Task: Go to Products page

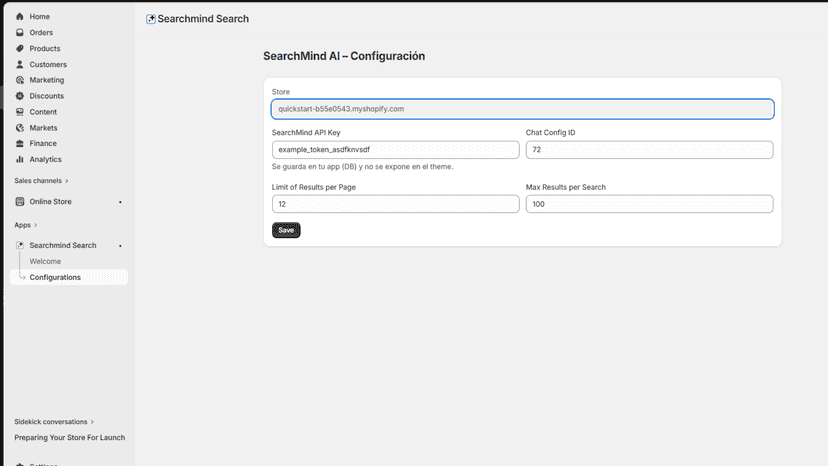Action: (x=45, y=48)
